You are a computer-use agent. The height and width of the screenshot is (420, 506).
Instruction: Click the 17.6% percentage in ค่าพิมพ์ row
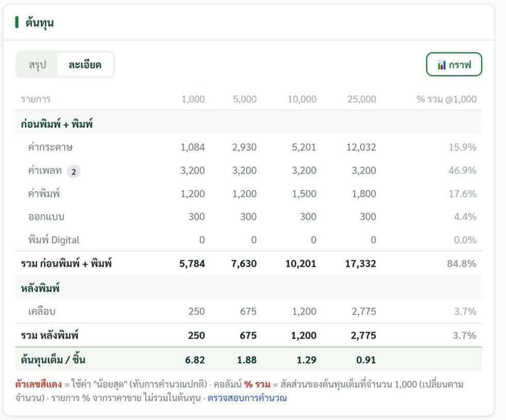coord(463,194)
